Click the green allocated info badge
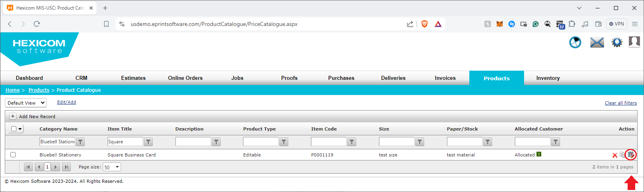 pos(539,154)
